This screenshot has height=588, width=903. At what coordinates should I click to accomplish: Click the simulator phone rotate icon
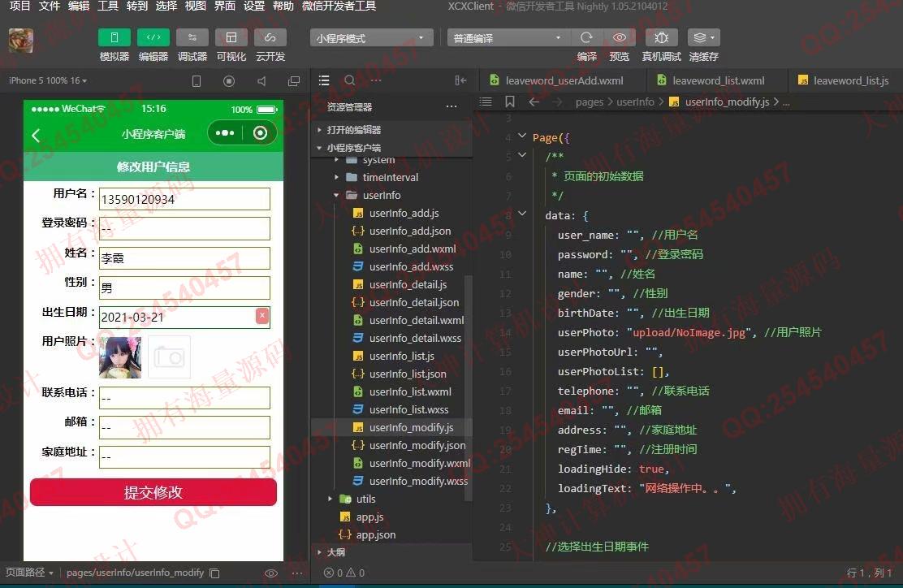pyautogui.click(x=197, y=81)
